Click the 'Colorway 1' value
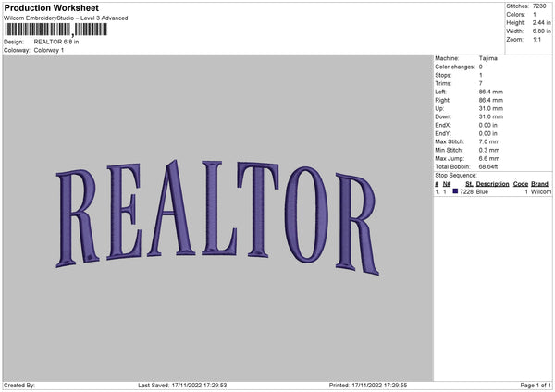Image resolution: width=555 pixels, height=392 pixels. click(x=49, y=50)
